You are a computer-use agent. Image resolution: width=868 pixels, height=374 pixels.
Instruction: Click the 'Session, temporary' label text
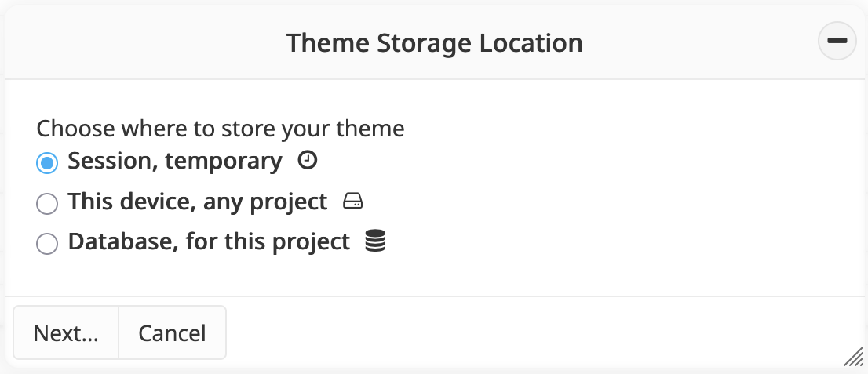click(175, 162)
